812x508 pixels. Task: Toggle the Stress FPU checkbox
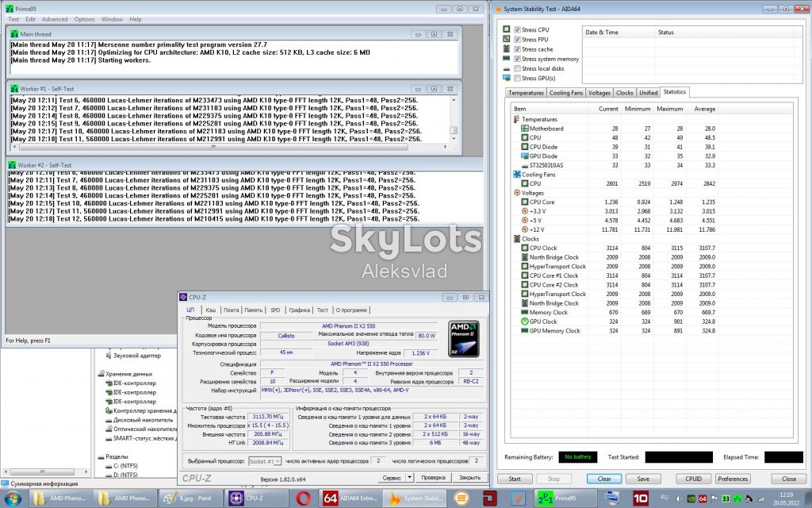pyautogui.click(x=517, y=40)
